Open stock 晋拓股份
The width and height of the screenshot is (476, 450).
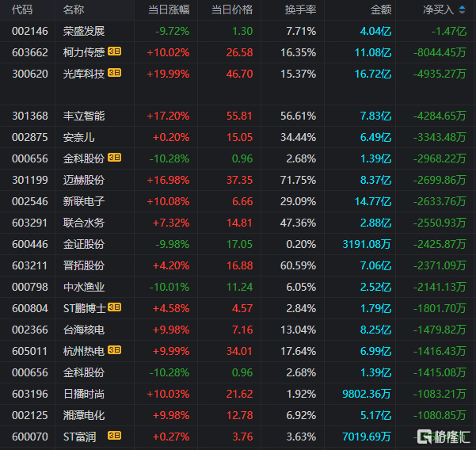84,265
